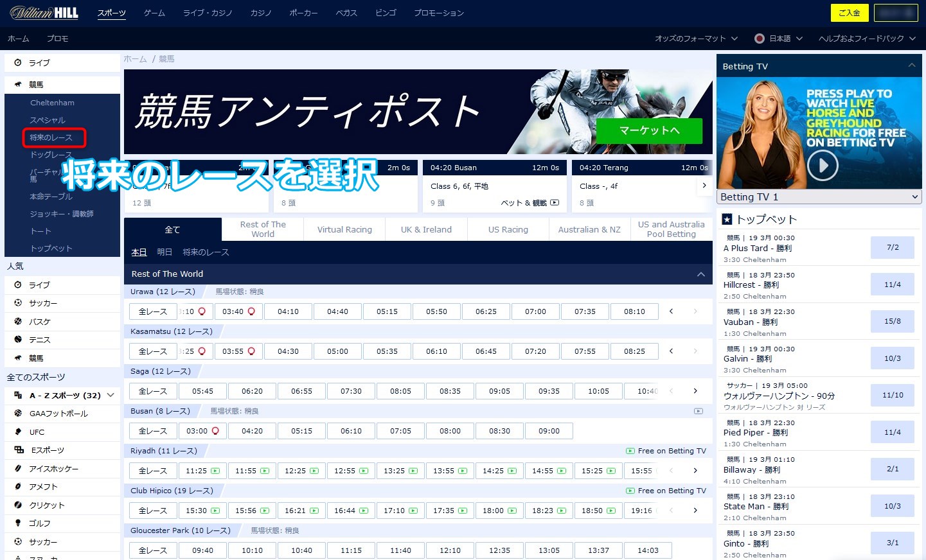Collapse the Rest of The World section
Screen dimensions: 926x560
700,274
